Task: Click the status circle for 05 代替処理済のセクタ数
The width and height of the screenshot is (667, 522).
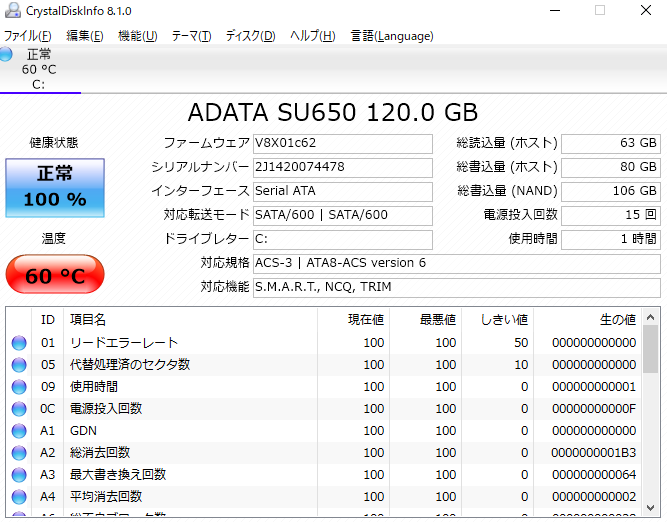Action: pyautogui.click(x=19, y=365)
